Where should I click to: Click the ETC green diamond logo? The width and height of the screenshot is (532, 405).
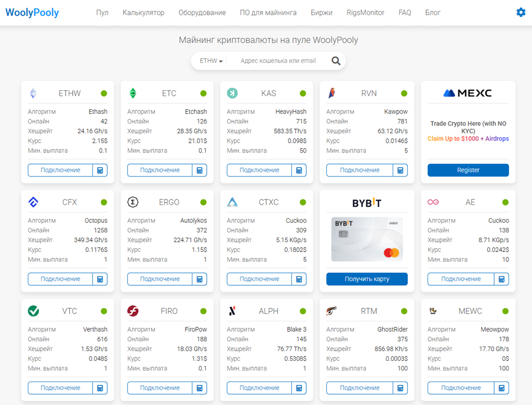[x=133, y=93]
